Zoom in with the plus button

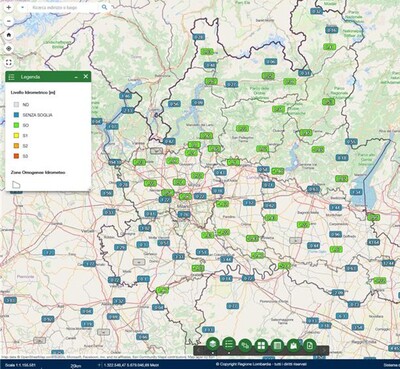click(9, 7)
